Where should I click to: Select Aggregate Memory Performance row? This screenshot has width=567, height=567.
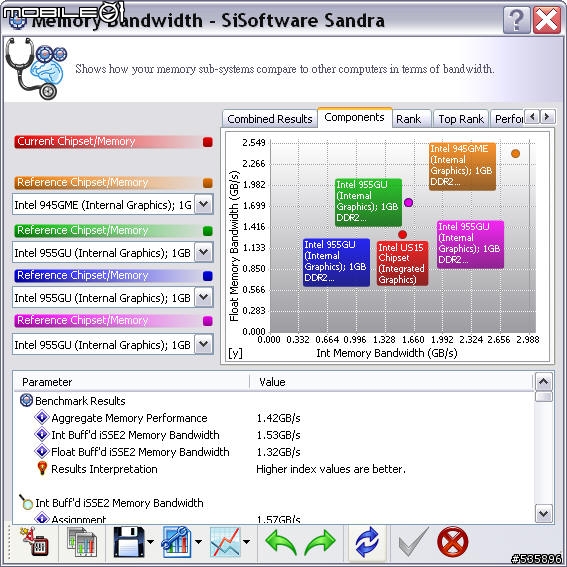tap(273, 418)
